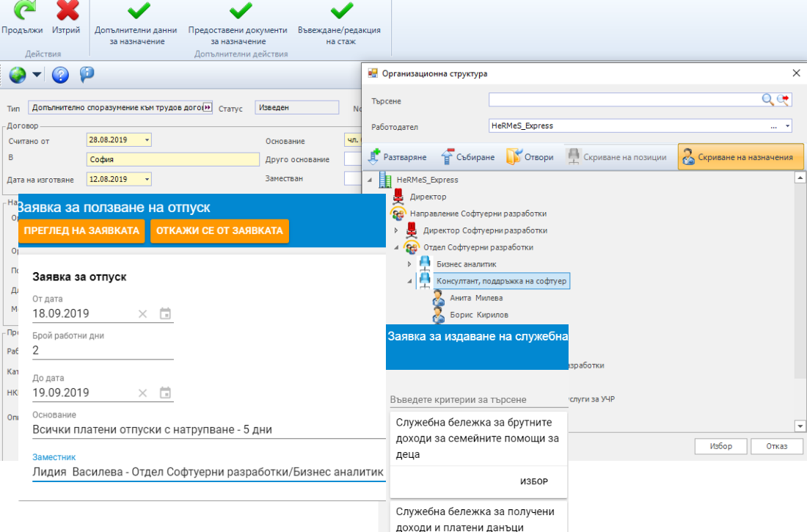
Task: Click the Отказ button in dialog
Action: pyautogui.click(x=777, y=446)
